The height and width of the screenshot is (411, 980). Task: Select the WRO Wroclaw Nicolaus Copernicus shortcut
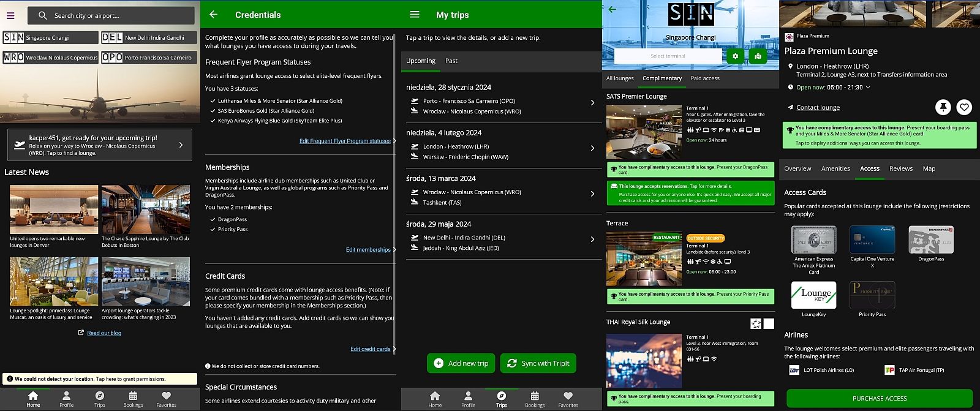pyautogui.click(x=50, y=58)
